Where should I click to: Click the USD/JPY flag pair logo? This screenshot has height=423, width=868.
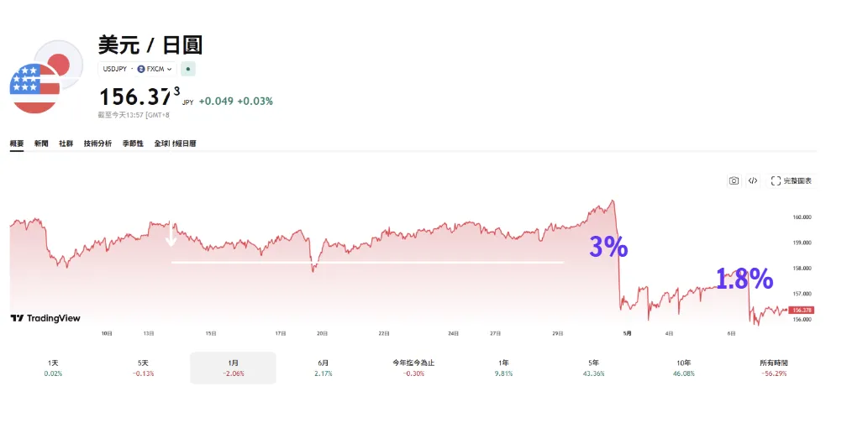(x=46, y=76)
